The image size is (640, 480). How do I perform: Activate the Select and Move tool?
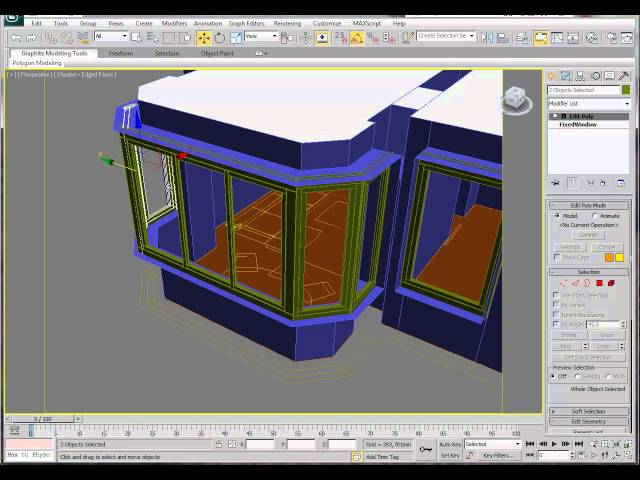(204, 38)
